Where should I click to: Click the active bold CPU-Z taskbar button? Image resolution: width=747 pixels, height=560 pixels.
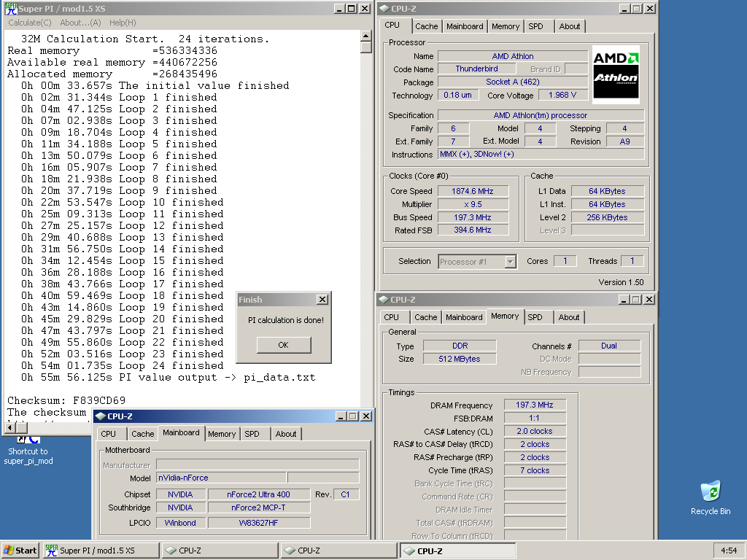coord(457,551)
